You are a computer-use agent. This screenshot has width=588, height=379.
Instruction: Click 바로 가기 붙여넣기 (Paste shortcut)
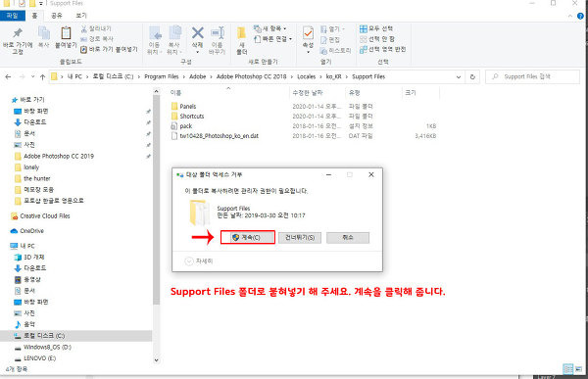[109, 49]
